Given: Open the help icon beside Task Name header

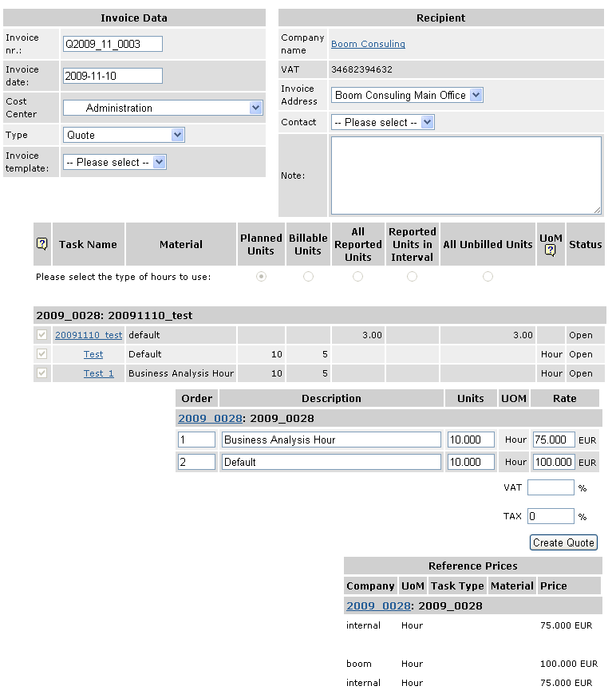Looking at the screenshot, I should coord(41,243).
